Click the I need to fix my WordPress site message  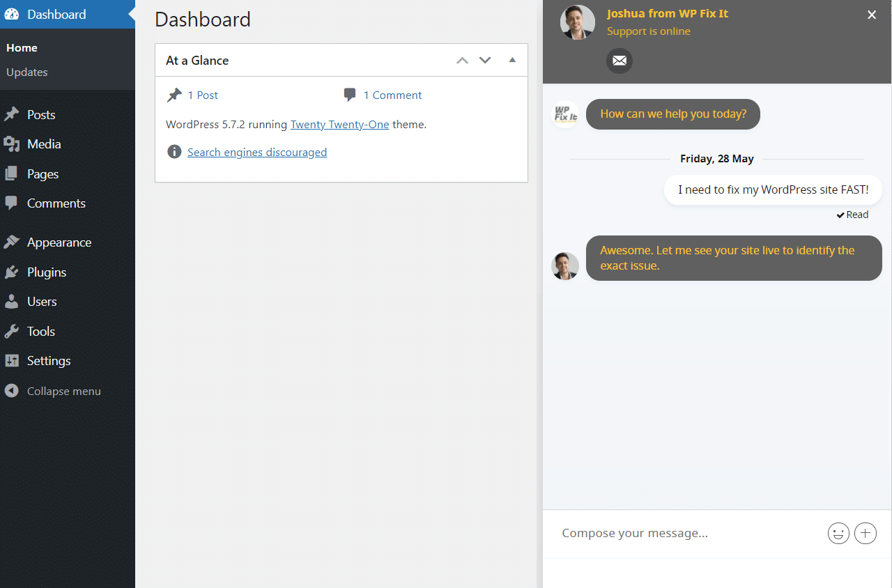[x=774, y=189]
